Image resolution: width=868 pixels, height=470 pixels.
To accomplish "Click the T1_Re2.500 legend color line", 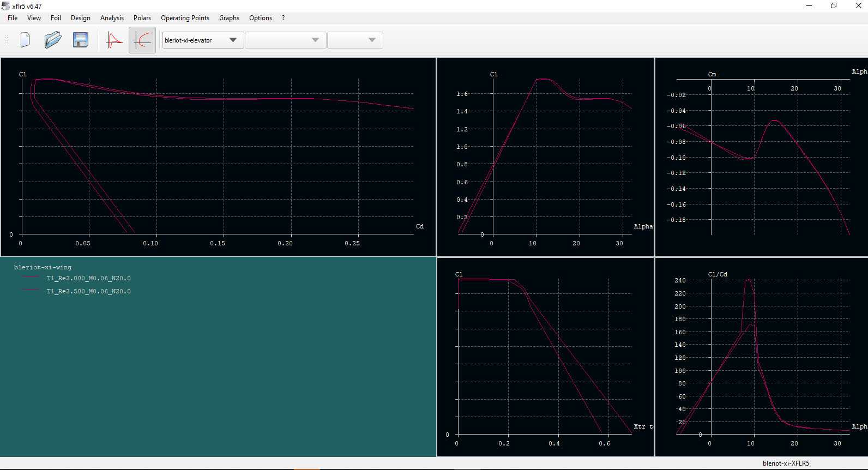I will 31,290.
